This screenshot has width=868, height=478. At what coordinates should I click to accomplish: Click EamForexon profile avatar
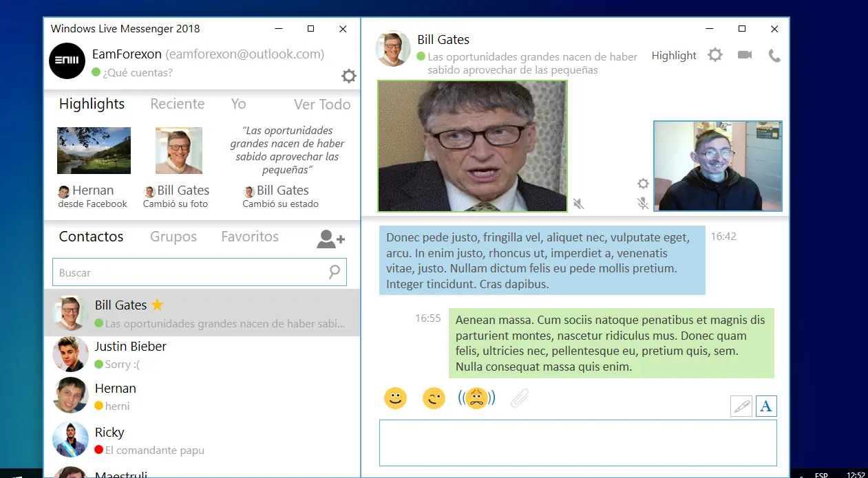(x=67, y=61)
